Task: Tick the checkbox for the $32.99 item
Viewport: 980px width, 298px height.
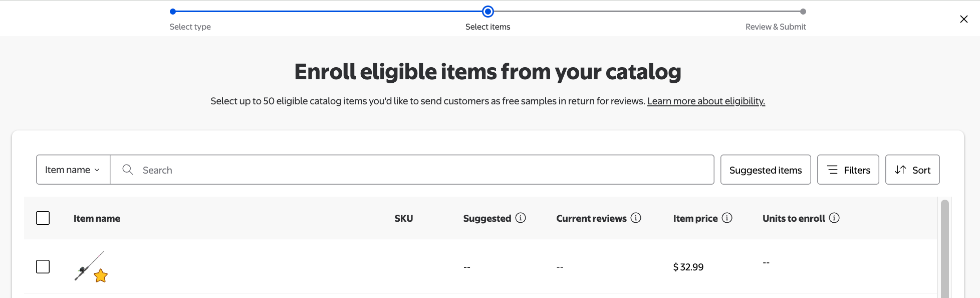Action: [x=43, y=266]
